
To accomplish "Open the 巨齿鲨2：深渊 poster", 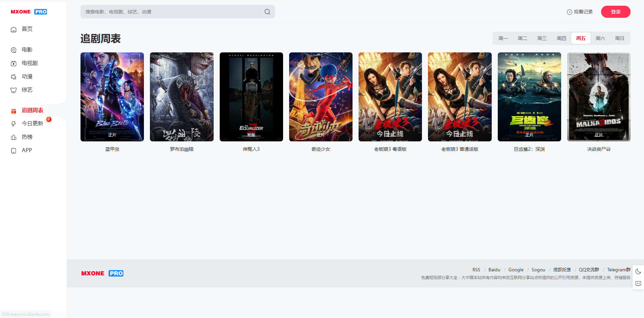I will [x=529, y=97].
